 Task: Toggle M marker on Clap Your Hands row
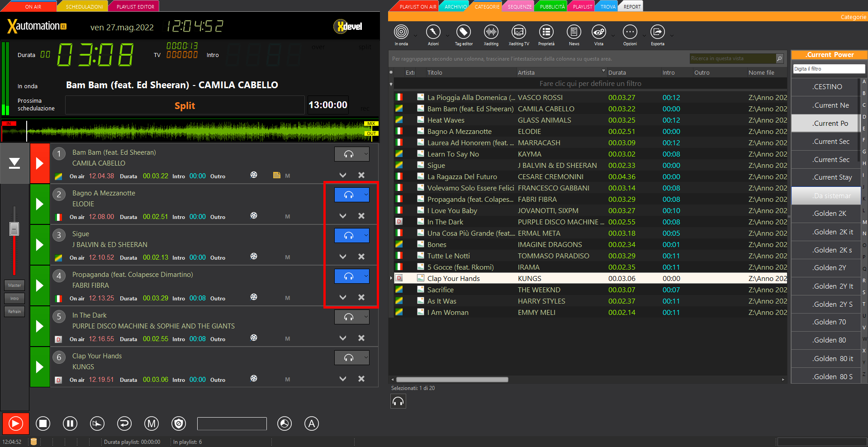(x=288, y=379)
